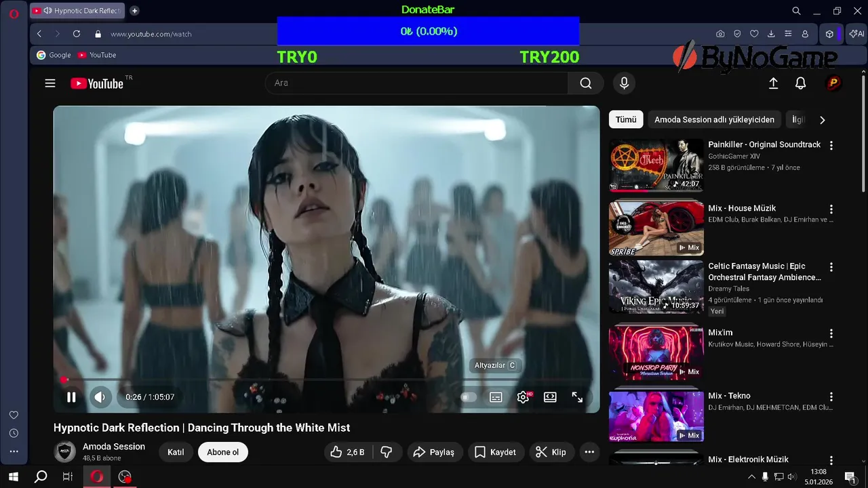Select the Amoda Session adlı yükleyiciden chip
This screenshot has width=868, height=488.
[714, 119]
